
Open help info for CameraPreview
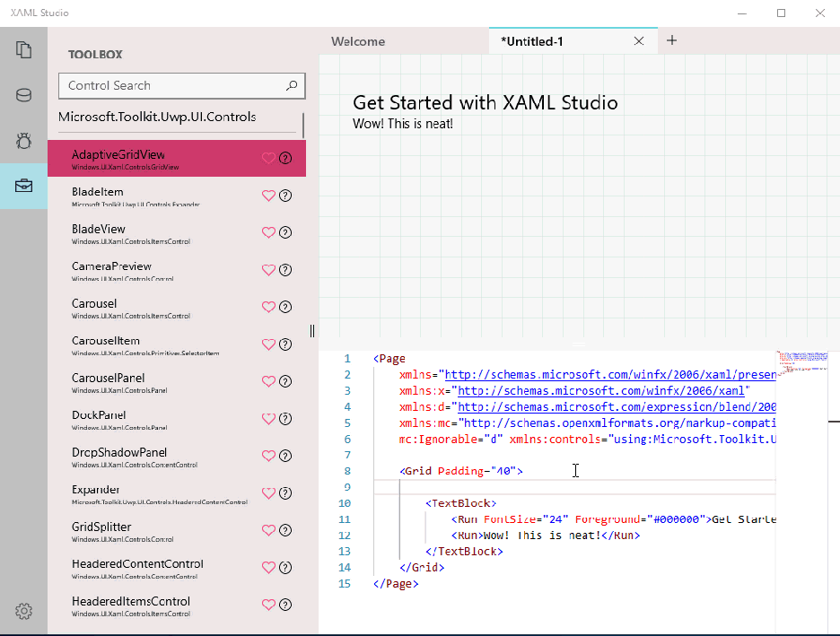pos(286,269)
